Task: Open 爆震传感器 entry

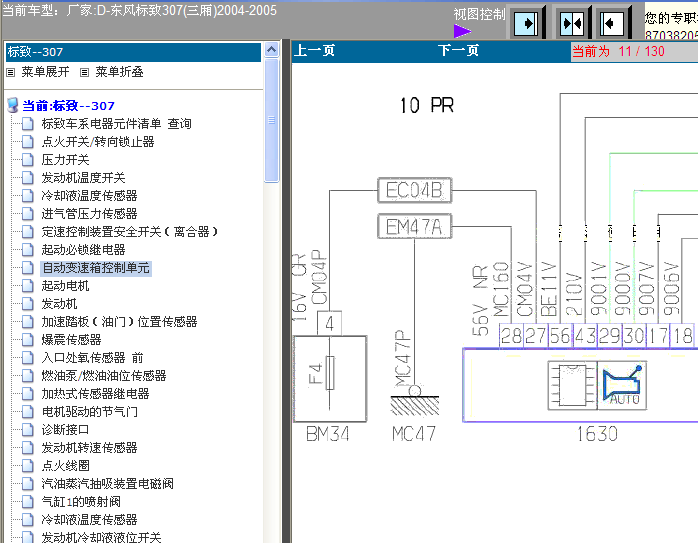Action: (71, 340)
